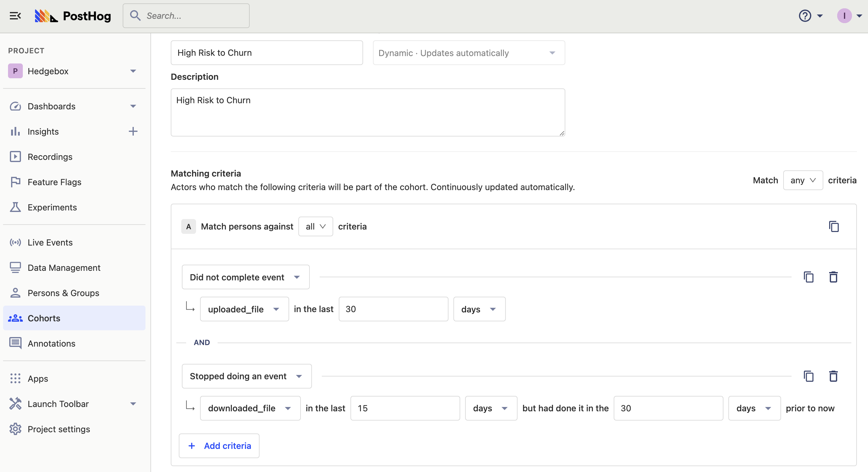This screenshot has width=868, height=472.
Task: Click the Experiments icon in sidebar
Action: point(16,207)
